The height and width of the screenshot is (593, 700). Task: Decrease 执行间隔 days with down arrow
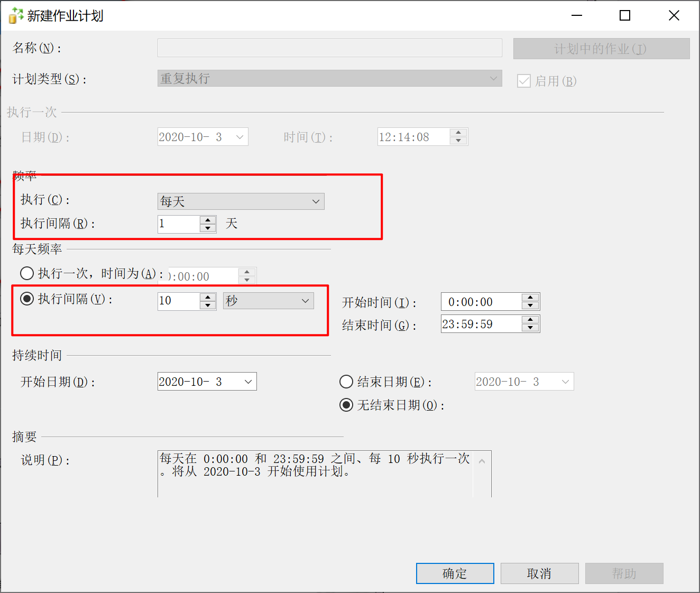click(x=208, y=228)
